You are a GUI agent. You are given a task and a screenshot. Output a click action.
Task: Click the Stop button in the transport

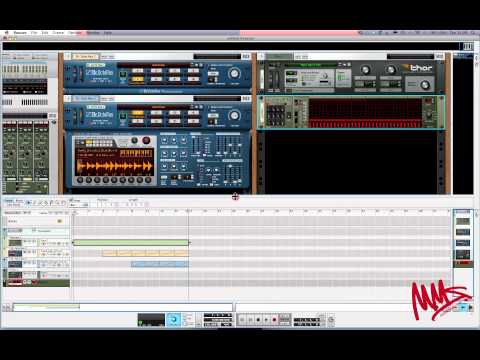[x=258, y=320]
